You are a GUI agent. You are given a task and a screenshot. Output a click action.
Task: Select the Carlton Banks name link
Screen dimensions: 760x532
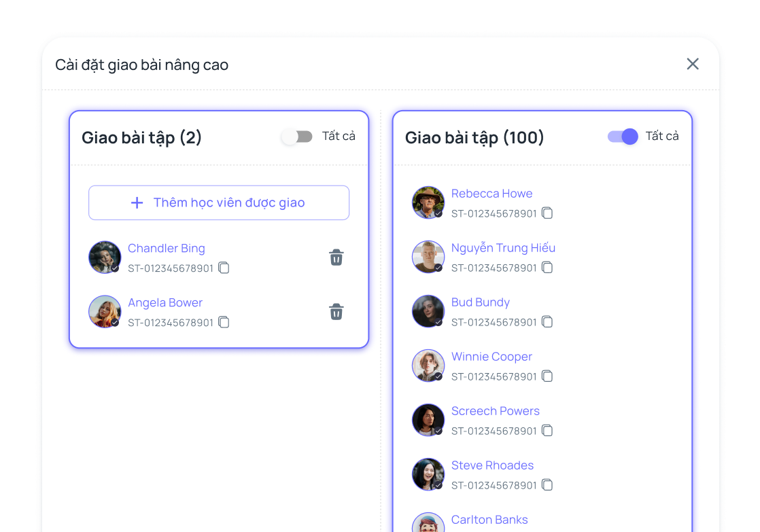489,520
